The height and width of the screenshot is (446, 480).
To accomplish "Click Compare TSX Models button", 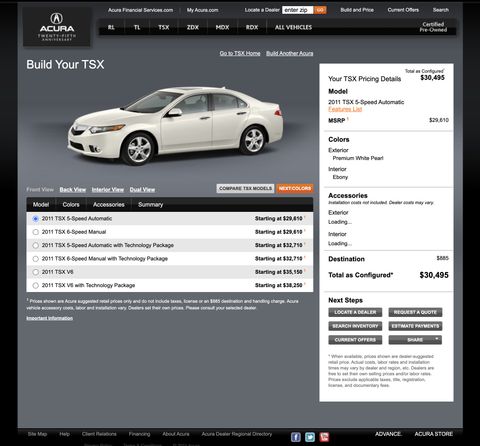I will click(x=245, y=189).
